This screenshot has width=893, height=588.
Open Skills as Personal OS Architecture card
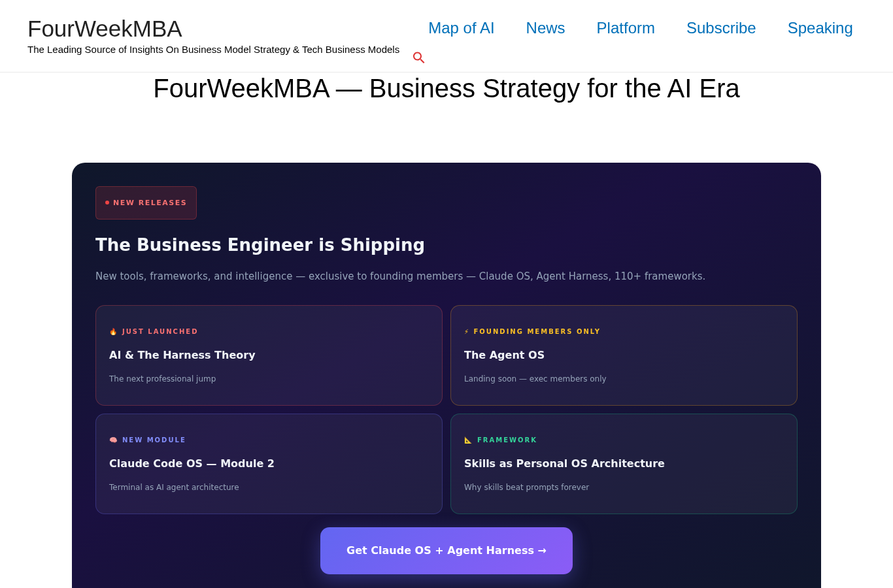point(624,464)
